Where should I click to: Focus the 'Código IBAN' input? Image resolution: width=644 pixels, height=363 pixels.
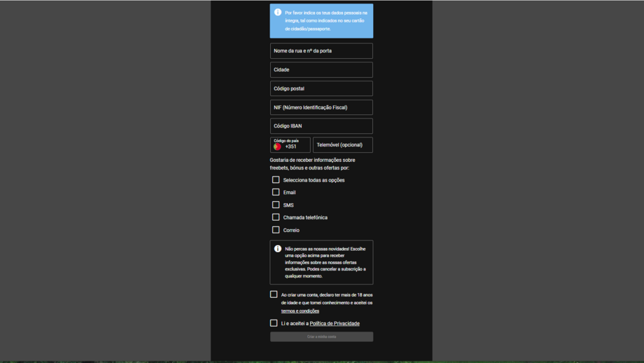pyautogui.click(x=321, y=126)
